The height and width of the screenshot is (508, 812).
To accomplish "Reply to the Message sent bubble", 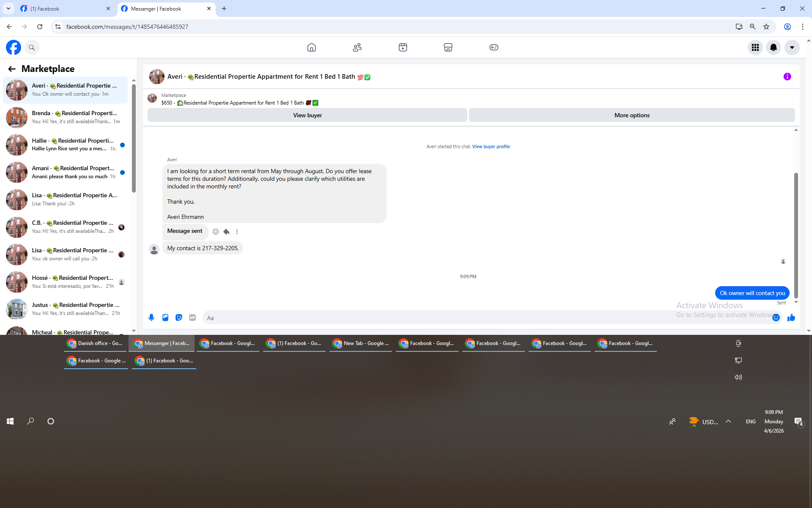I will (x=226, y=232).
